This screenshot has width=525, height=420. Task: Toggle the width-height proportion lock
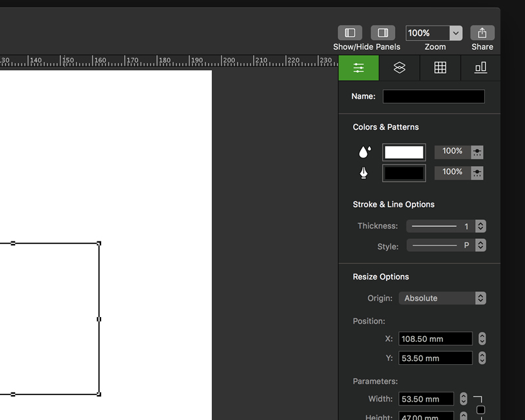tap(480, 410)
